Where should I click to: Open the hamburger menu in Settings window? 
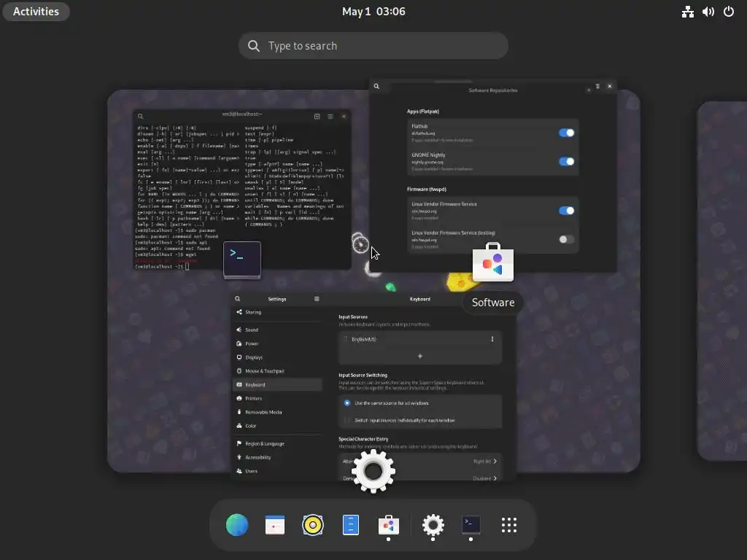click(317, 299)
